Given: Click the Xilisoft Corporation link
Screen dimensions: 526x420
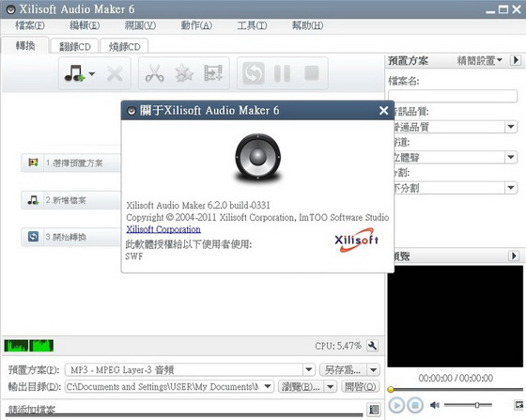Looking at the screenshot, I should point(163,229).
